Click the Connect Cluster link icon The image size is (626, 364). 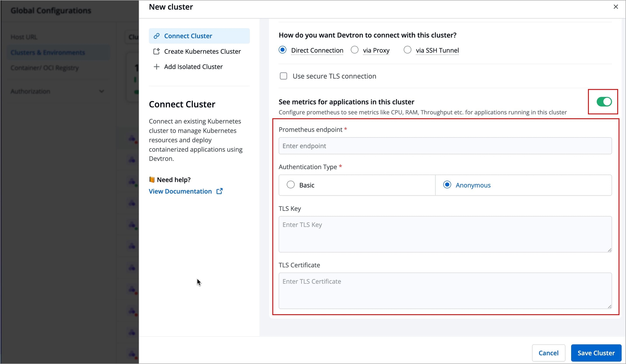pyautogui.click(x=156, y=36)
